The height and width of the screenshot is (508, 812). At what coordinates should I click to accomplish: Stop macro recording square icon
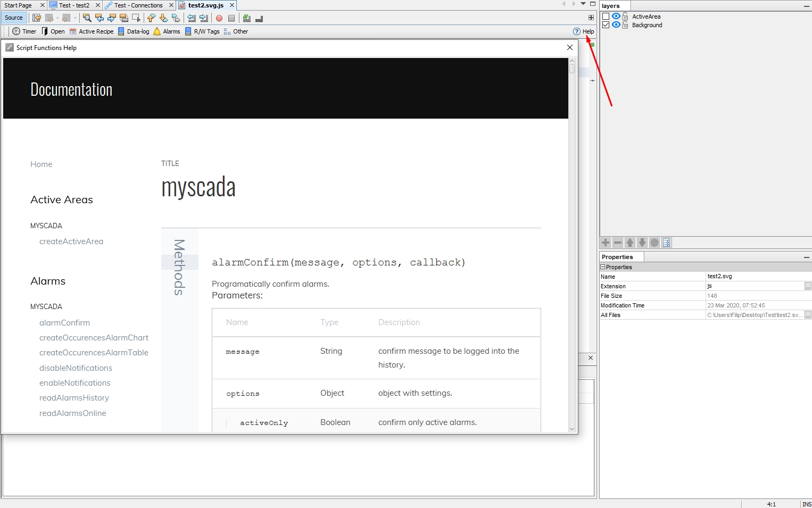[231, 18]
